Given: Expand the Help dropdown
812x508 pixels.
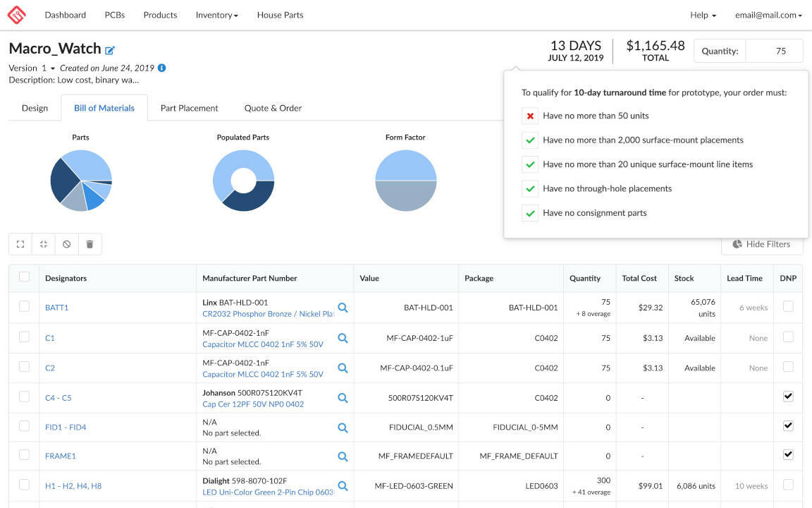Looking at the screenshot, I should click(x=703, y=15).
